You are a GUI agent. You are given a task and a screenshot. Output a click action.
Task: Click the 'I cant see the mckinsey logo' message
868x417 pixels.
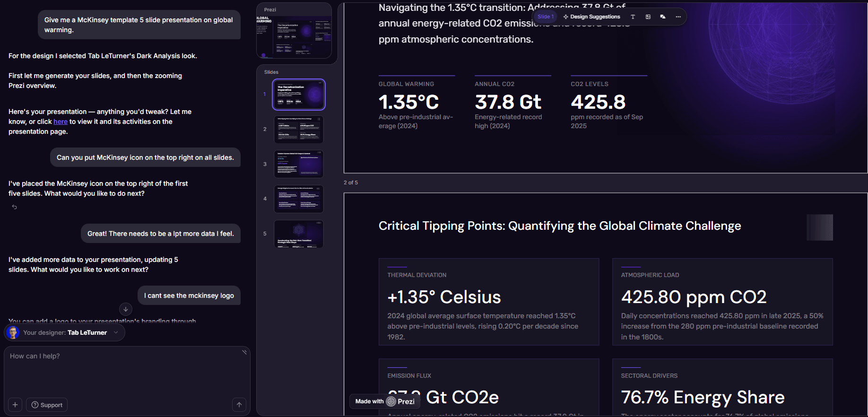(189, 295)
